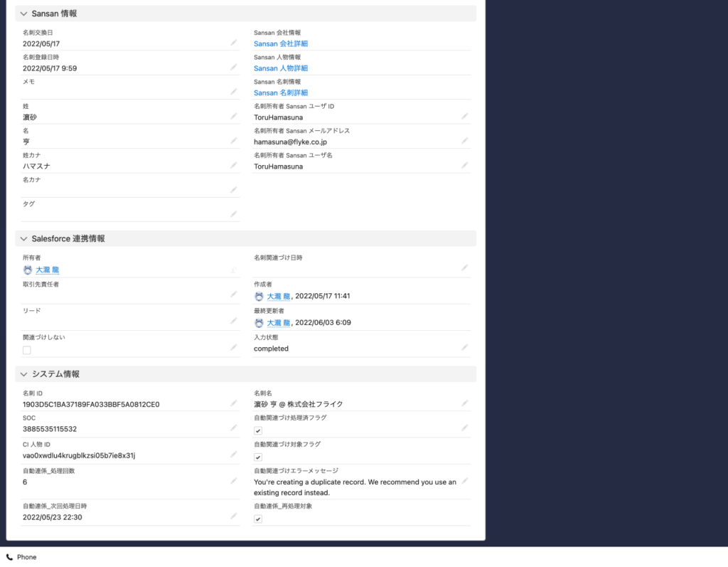Click pencil icon for the SOC field

233,428
